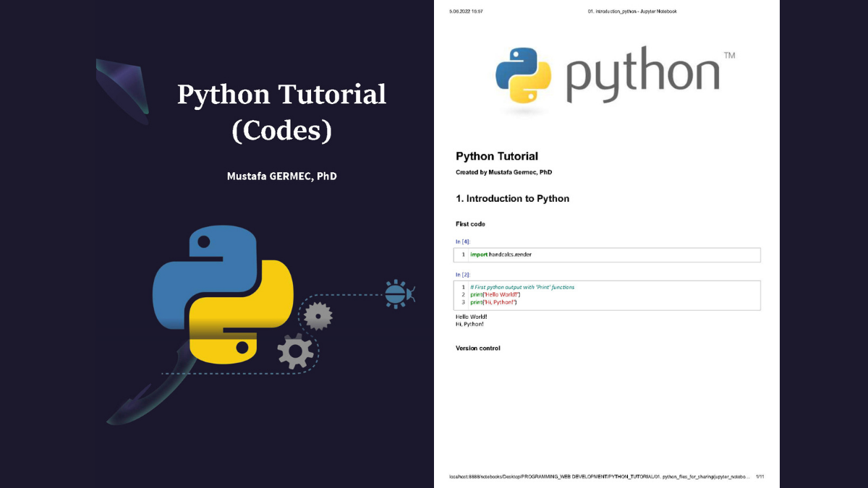
Task: Click the 'Version control' subheading
Action: tap(477, 348)
